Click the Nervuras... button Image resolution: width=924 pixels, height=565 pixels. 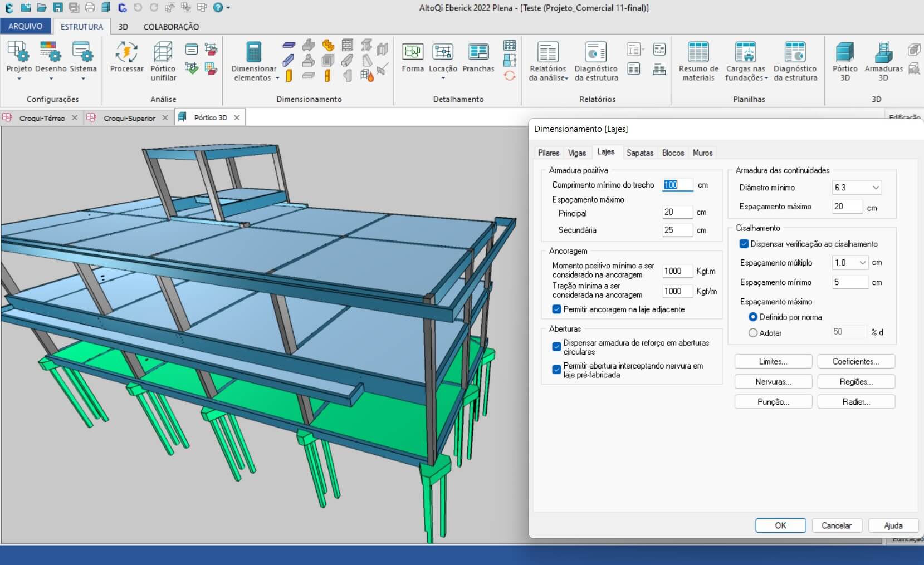click(773, 382)
